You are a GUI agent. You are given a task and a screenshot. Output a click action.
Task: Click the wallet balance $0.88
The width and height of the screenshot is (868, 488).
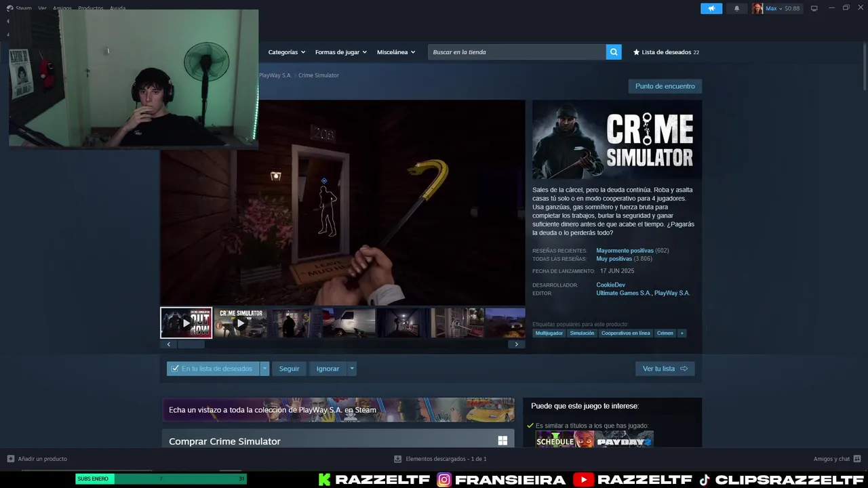pyautogui.click(x=792, y=8)
